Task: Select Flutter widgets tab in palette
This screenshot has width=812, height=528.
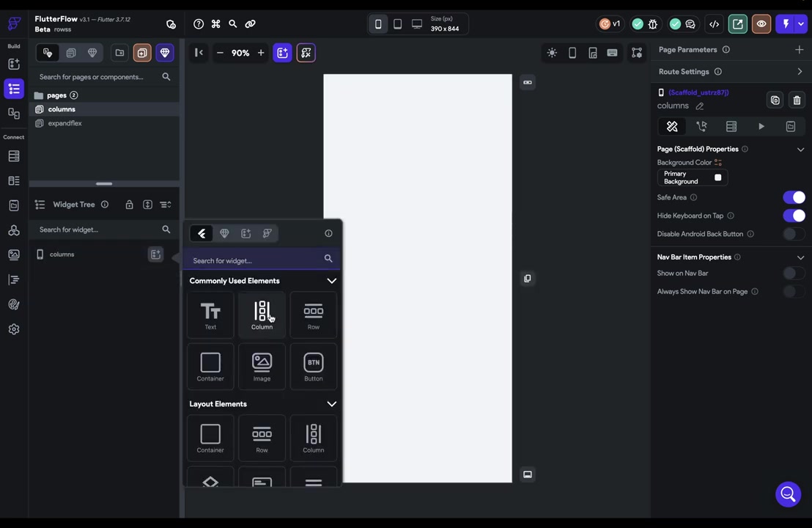Action: pos(202,234)
